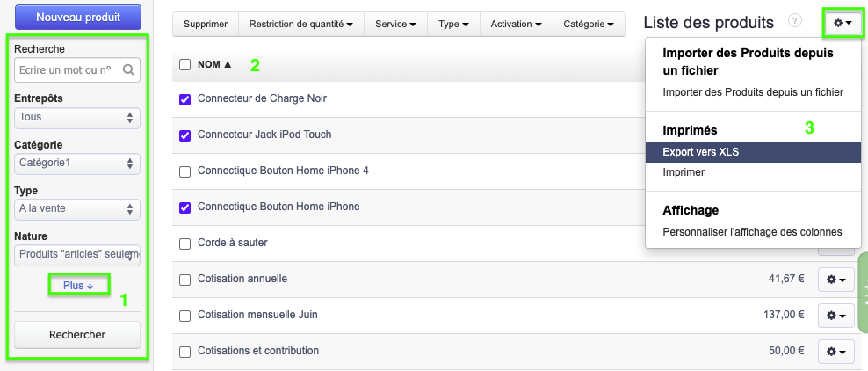Expand more filters with Plus link
Viewport: 868px width, 371px height.
coord(78,285)
